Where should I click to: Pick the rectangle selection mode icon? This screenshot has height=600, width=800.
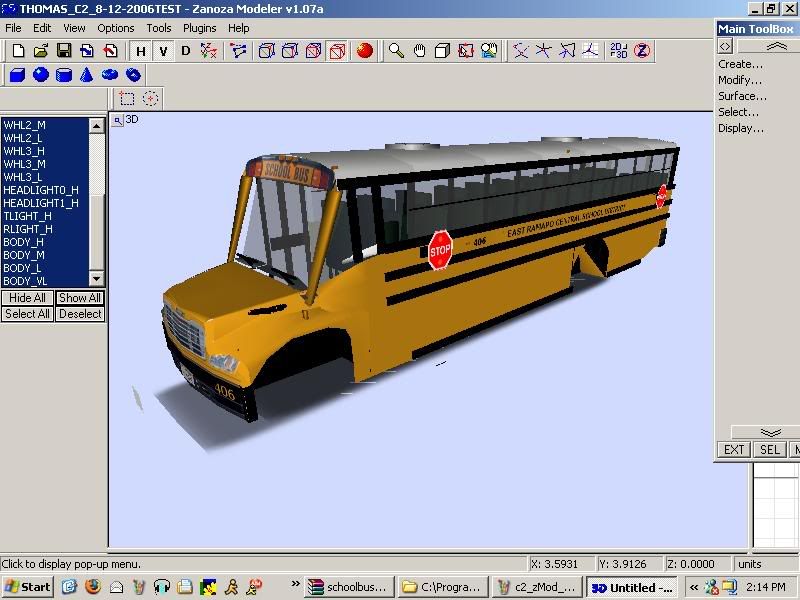point(127,98)
